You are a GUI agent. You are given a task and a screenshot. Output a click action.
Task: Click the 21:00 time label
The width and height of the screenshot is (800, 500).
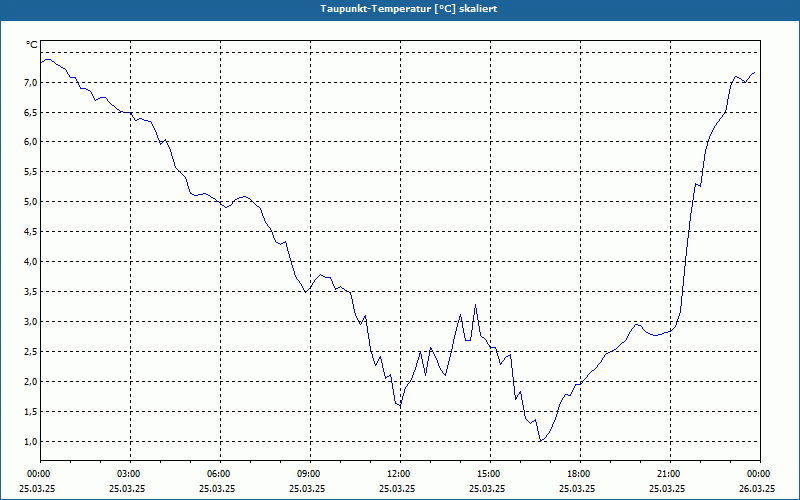point(667,474)
